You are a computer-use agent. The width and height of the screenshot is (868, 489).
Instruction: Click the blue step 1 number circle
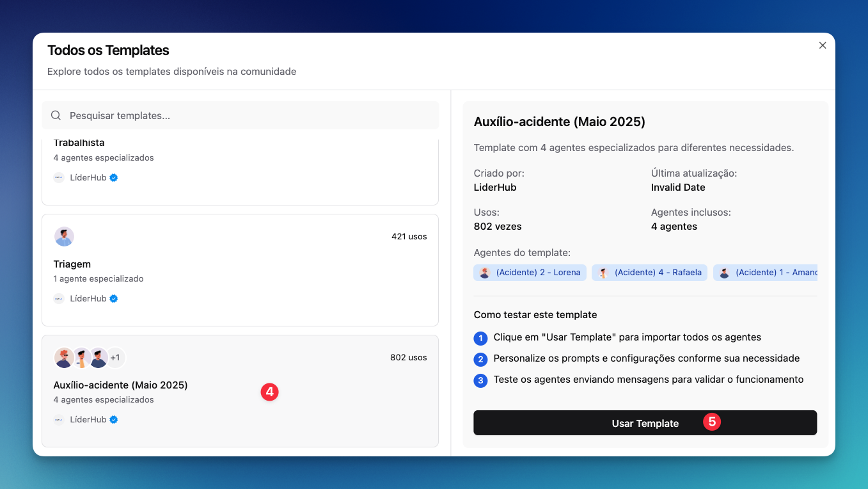pos(480,338)
